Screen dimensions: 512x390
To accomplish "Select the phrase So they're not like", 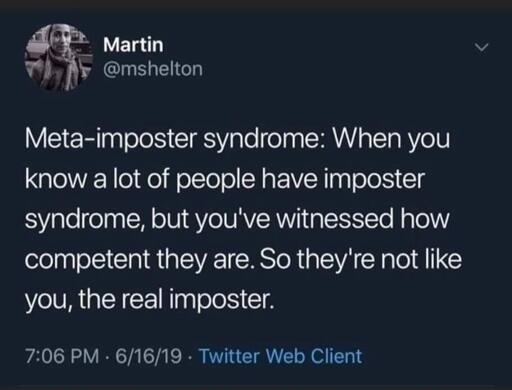I will [360, 259].
